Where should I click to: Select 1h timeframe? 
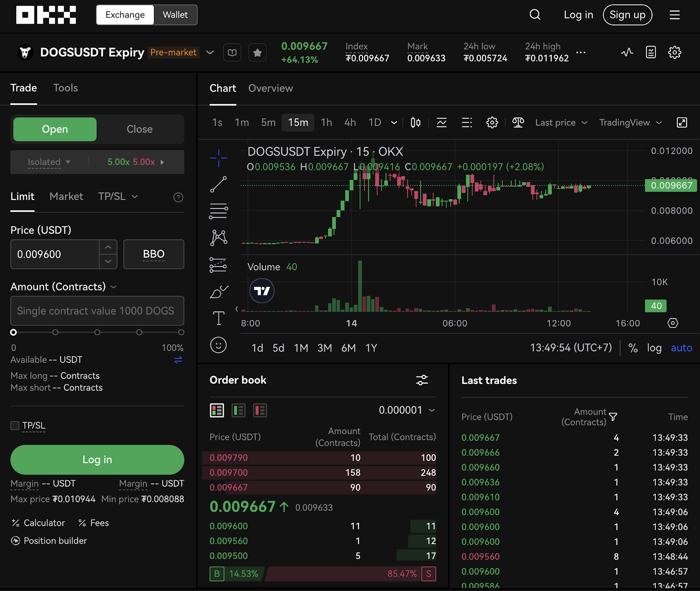(326, 123)
